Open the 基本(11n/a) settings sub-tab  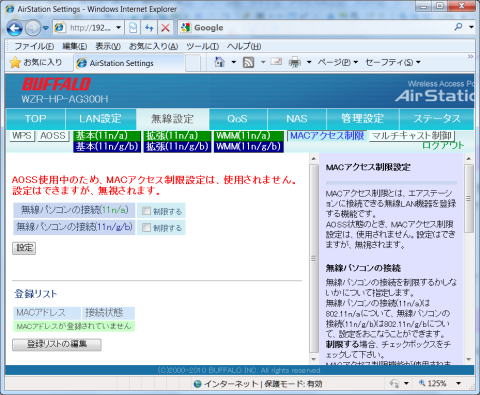pos(107,136)
